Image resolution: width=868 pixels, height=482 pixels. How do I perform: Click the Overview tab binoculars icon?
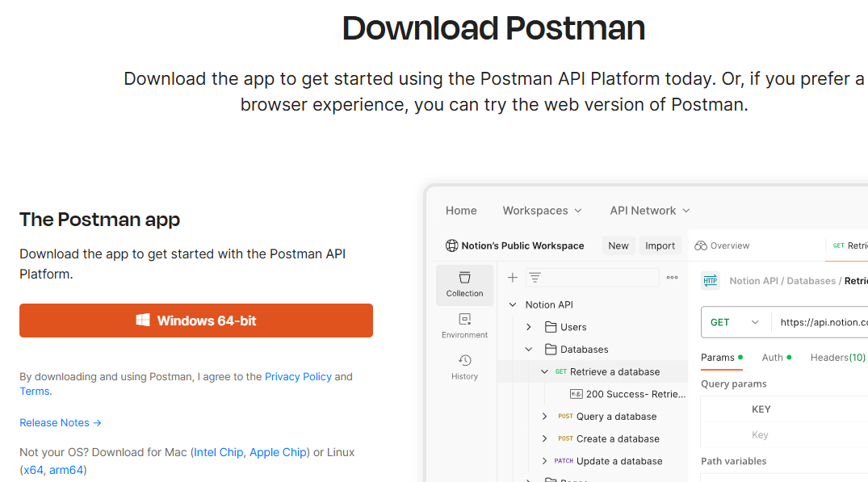click(701, 245)
